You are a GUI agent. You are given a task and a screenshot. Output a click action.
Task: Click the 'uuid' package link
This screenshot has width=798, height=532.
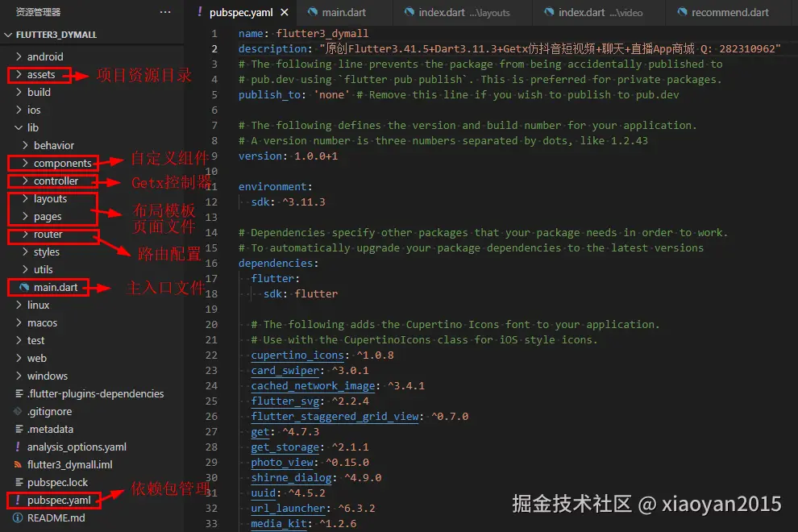pos(263,493)
